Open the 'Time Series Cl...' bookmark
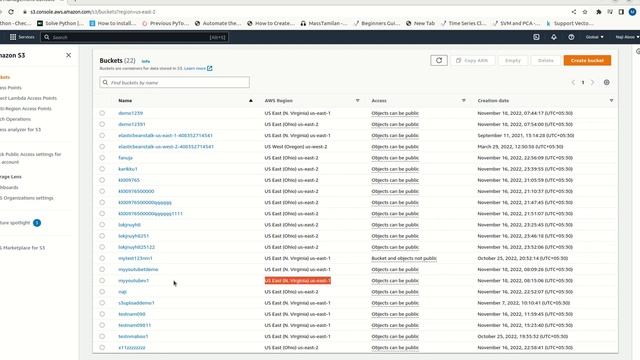This screenshot has height=360, width=640. coord(463,23)
